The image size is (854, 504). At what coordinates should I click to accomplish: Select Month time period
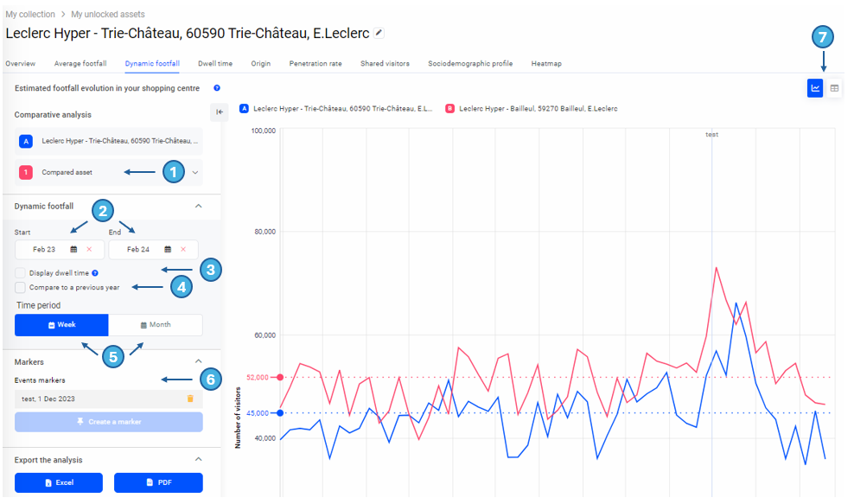pyautogui.click(x=156, y=325)
